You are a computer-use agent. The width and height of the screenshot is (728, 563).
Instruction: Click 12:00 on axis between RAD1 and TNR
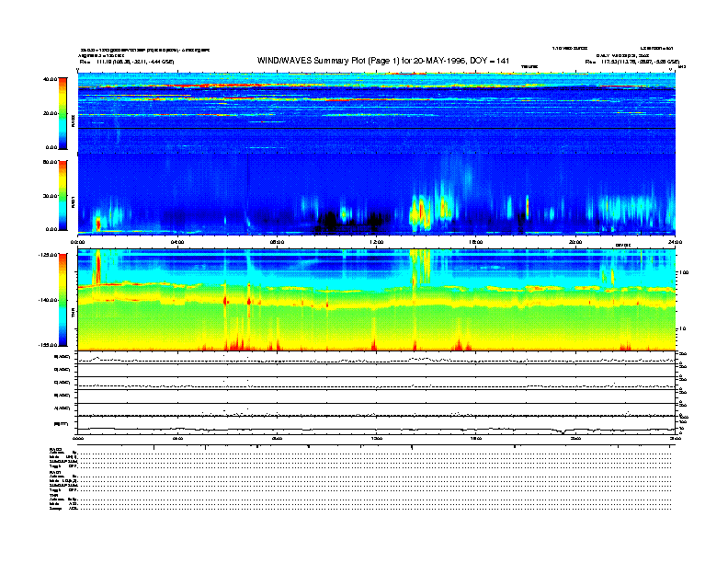pyautogui.click(x=377, y=242)
